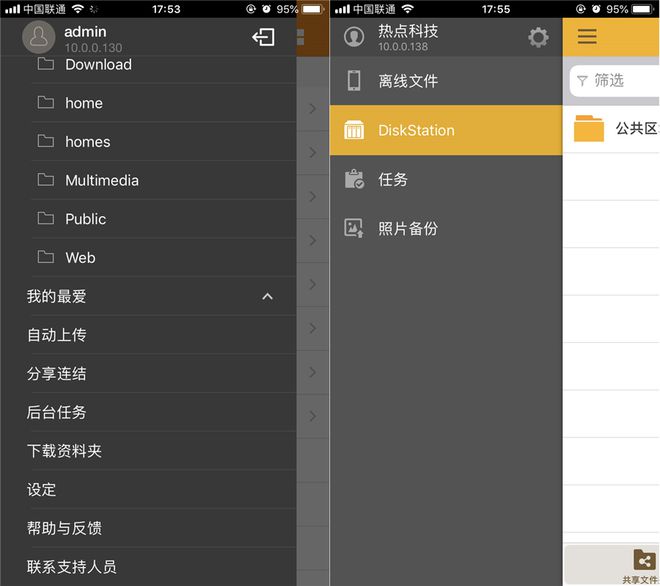Click the 10.0.0.138 address text
Image resolution: width=660 pixels, height=586 pixels.
tap(403, 46)
